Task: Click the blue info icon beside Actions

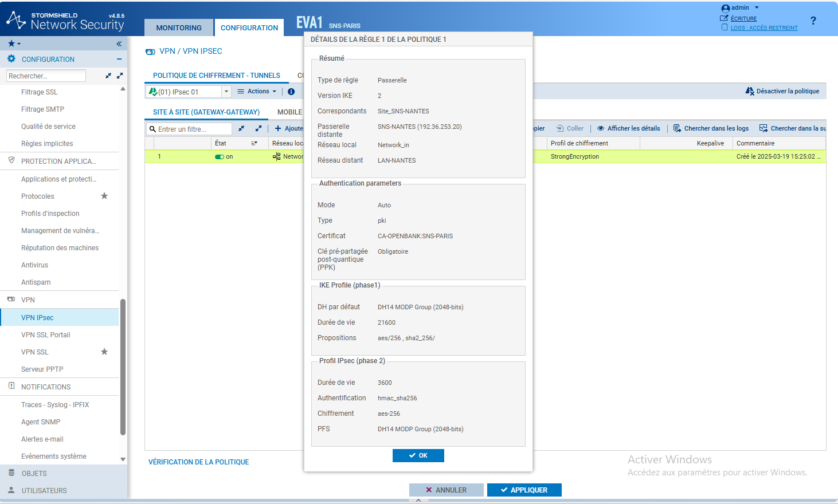Action: click(291, 92)
